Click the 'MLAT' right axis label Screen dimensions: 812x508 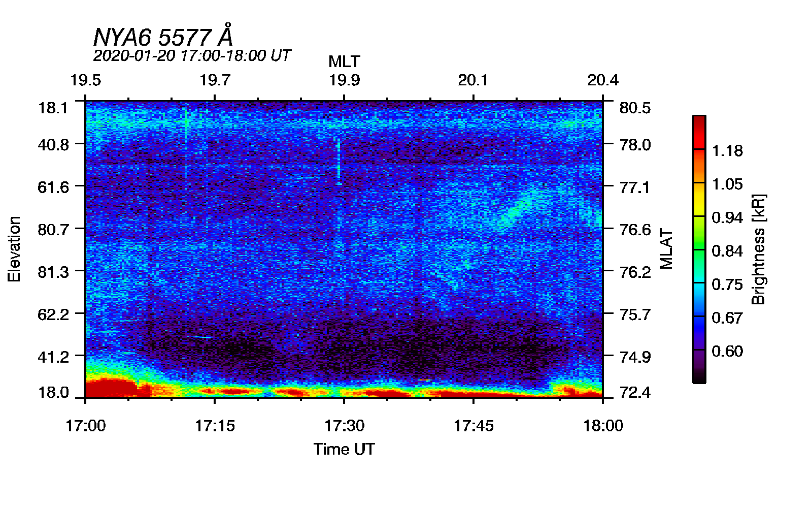(x=666, y=249)
